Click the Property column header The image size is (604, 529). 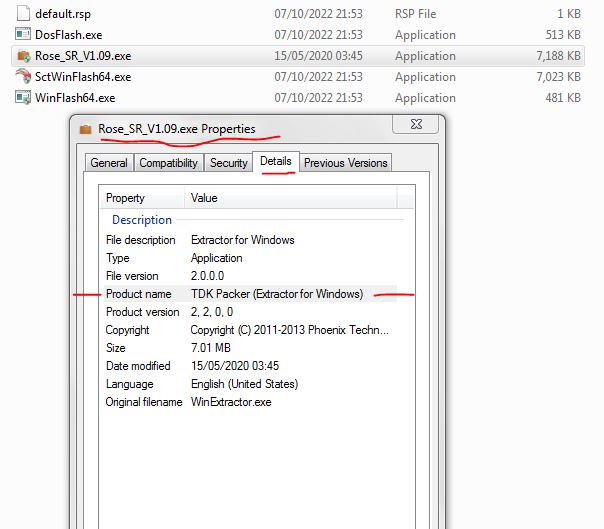pos(142,198)
